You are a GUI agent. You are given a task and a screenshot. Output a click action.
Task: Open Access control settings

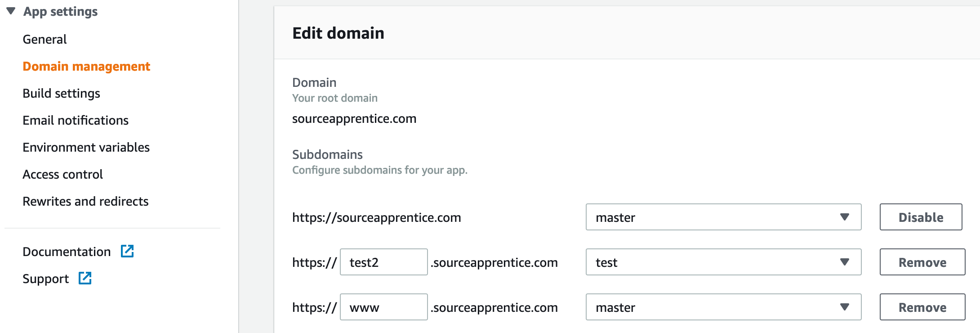coord(62,175)
